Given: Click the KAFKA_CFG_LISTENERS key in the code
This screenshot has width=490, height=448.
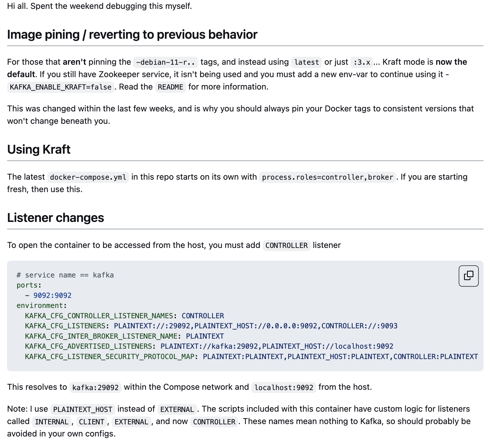Looking at the screenshot, I should [65, 326].
